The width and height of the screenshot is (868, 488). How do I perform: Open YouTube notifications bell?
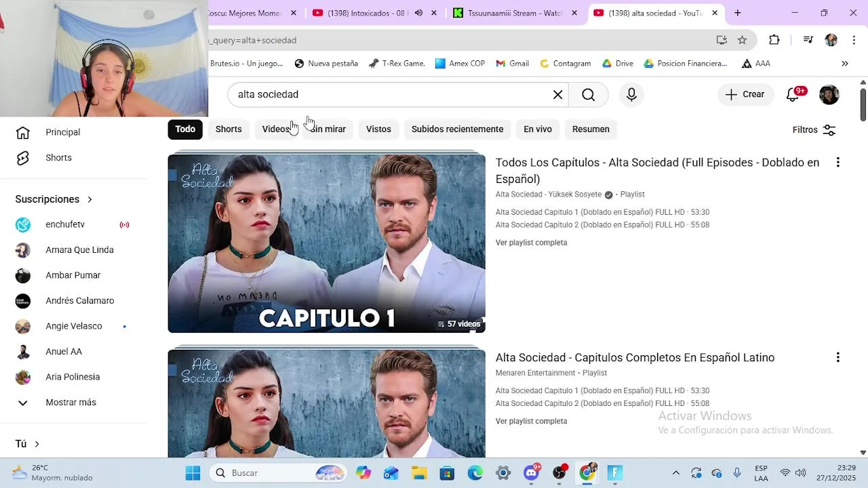[793, 95]
